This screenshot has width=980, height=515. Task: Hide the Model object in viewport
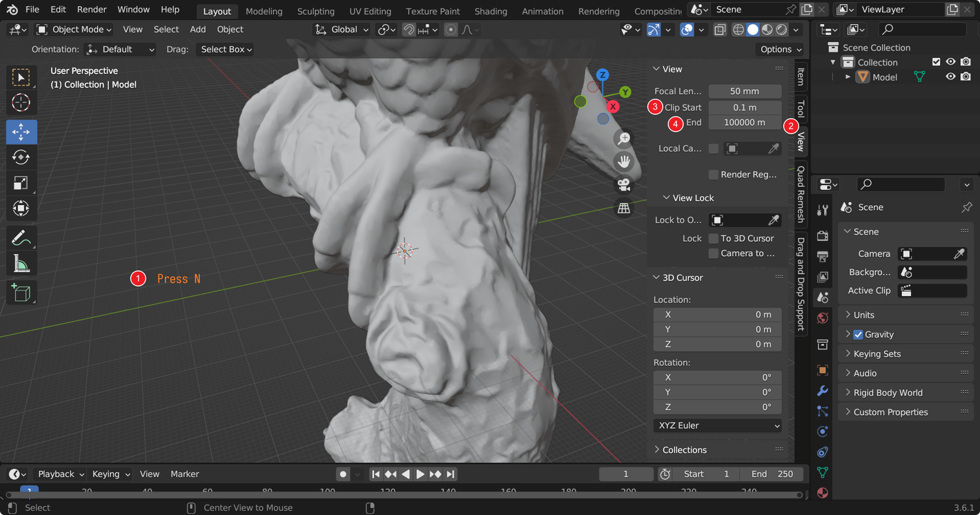pyautogui.click(x=950, y=77)
